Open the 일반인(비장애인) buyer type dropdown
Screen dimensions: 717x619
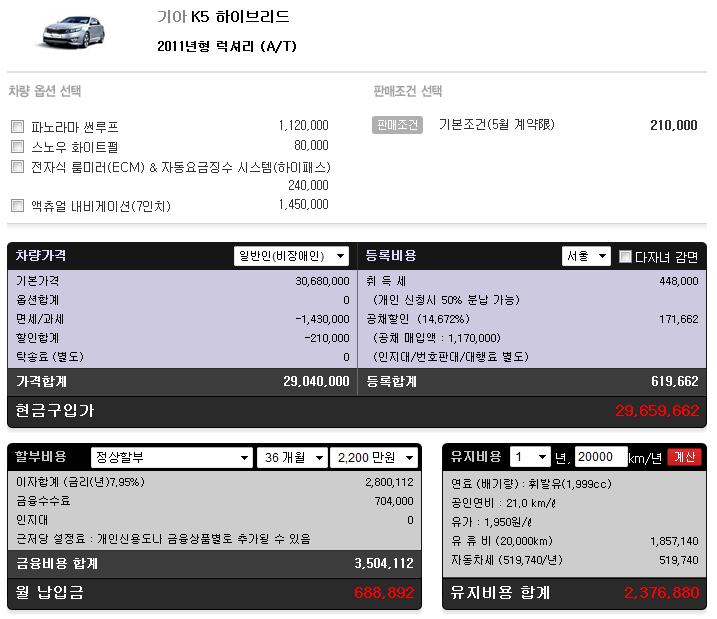pyautogui.click(x=291, y=256)
